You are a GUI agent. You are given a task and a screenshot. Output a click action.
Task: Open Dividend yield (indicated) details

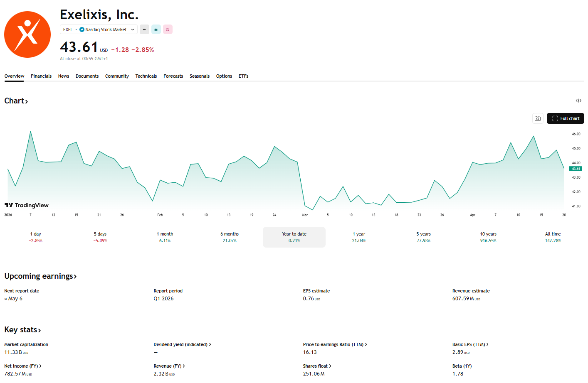pyautogui.click(x=182, y=344)
